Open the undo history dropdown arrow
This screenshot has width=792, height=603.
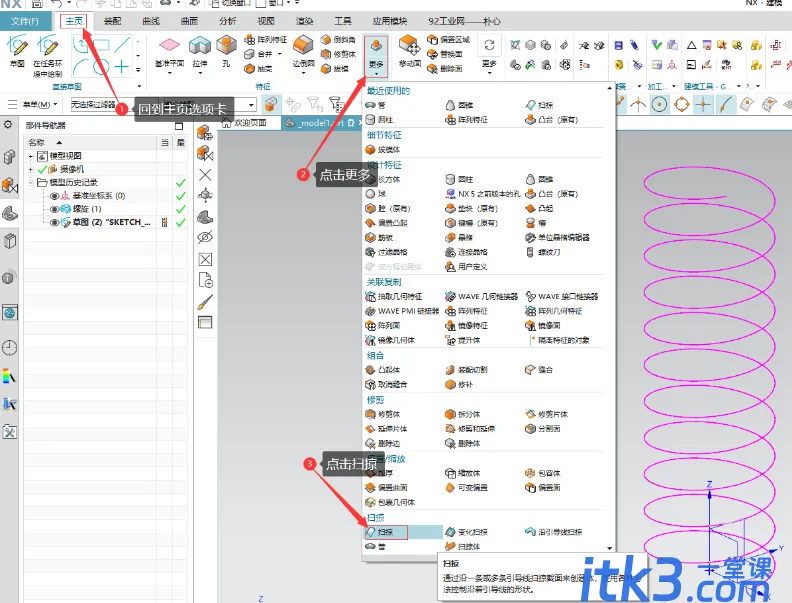click(x=69, y=4)
